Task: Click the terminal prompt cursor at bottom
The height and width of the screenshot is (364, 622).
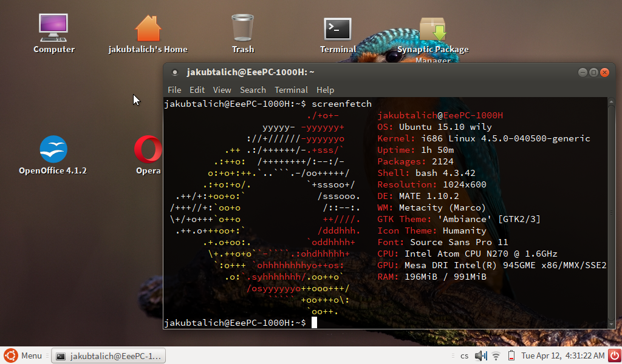Action: 314,323
